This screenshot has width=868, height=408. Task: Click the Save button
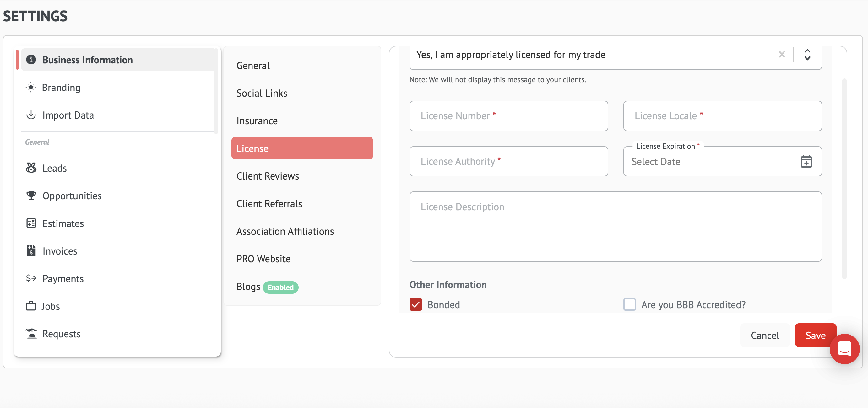[x=815, y=335]
